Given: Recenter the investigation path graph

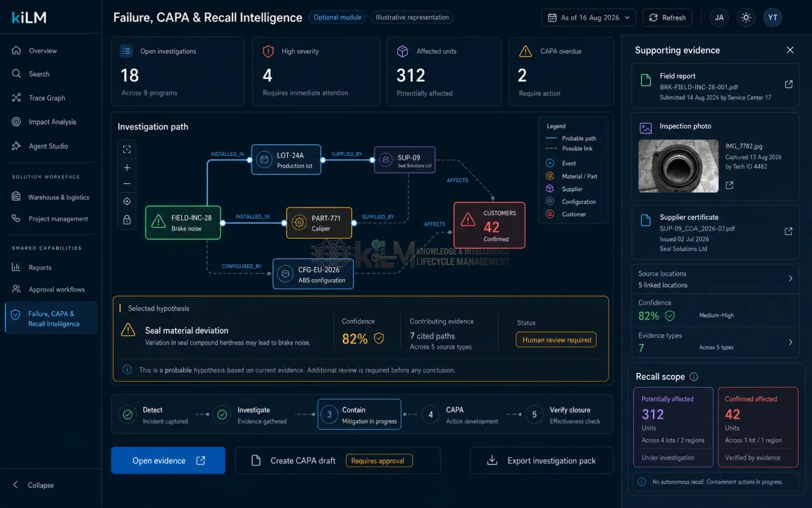Looking at the screenshot, I should (x=127, y=202).
